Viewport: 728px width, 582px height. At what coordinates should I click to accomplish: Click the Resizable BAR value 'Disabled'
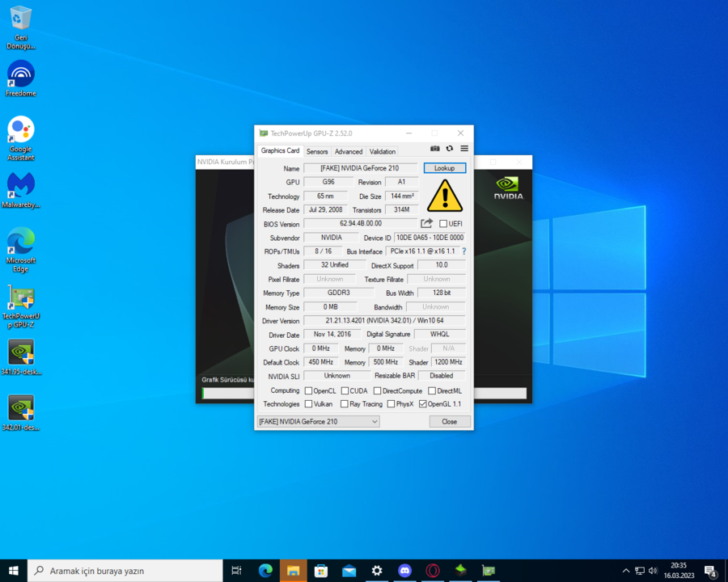coord(442,375)
